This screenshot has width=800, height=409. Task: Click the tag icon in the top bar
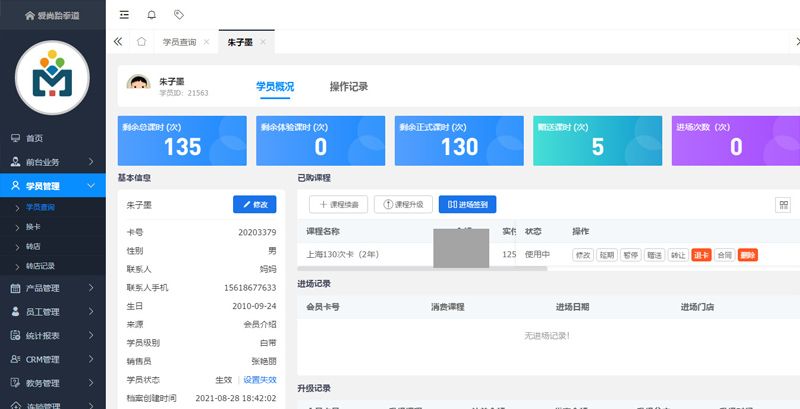click(x=179, y=15)
